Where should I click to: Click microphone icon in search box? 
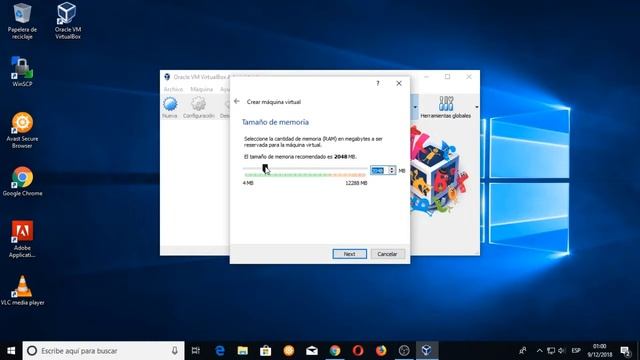point(175,351)
